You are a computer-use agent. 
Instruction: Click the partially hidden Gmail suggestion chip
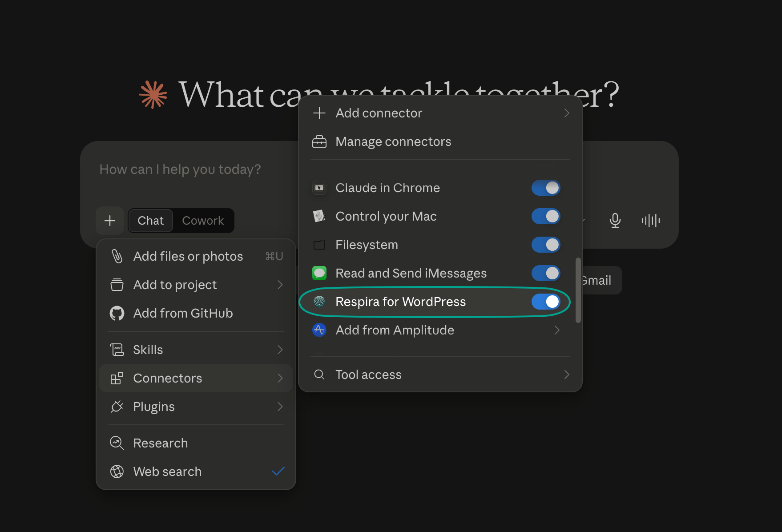(x=602, y=280)
